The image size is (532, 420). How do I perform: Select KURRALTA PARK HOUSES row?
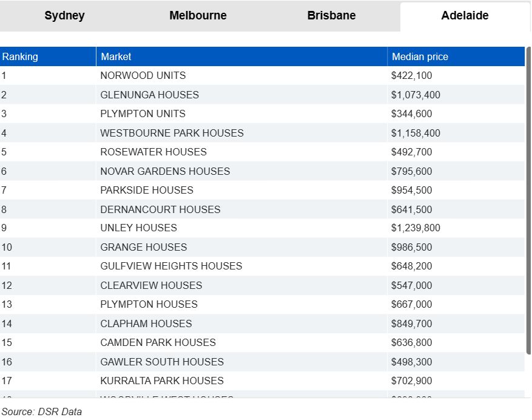[x=162, y=381]
